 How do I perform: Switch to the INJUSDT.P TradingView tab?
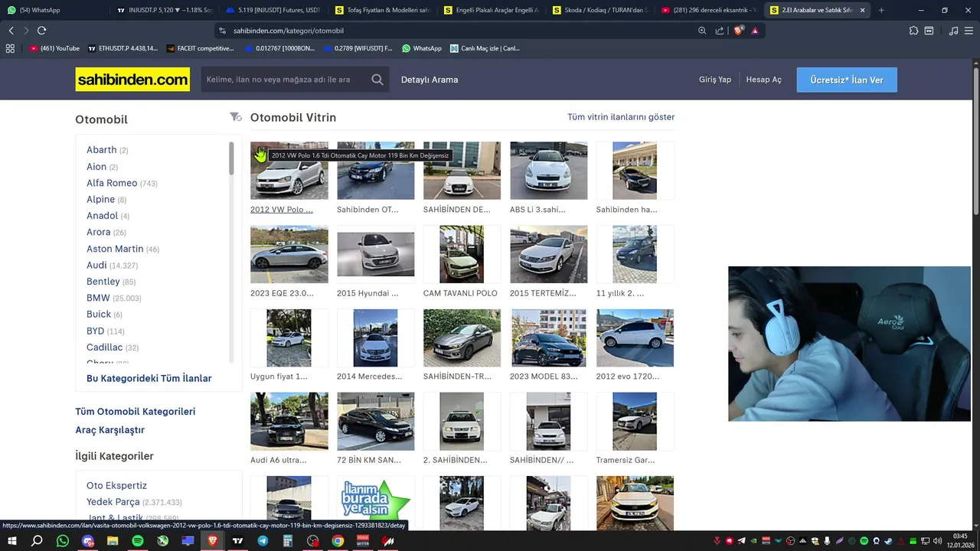click(x=165, y=10)
